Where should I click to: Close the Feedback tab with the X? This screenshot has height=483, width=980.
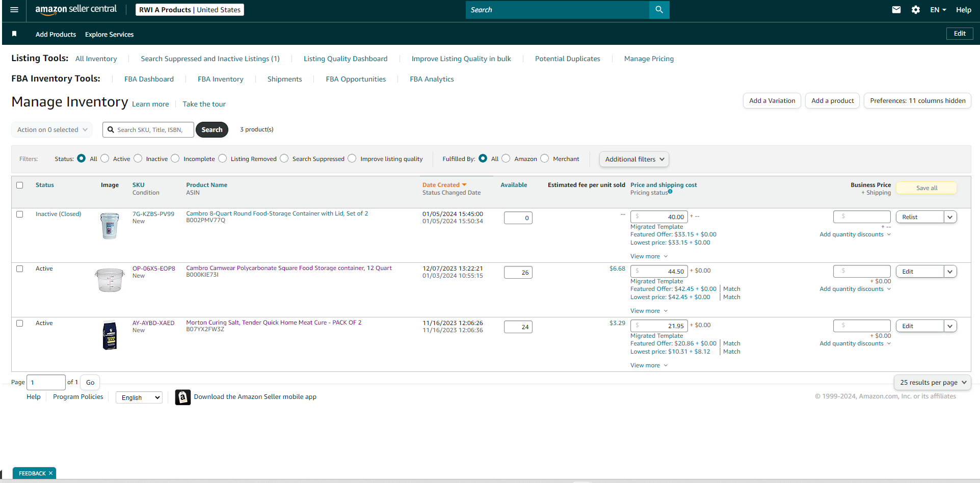pyautogui.click(x=50, y=473)
